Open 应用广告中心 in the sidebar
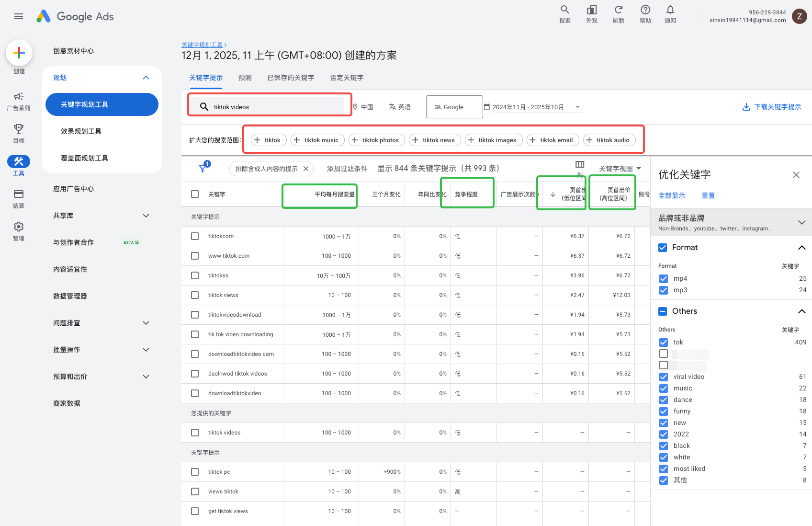812x526 pixels. [73, 189]
